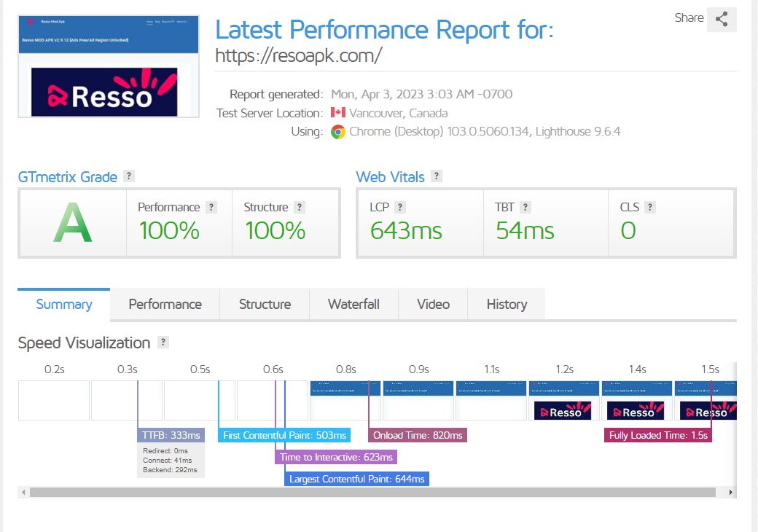Click the Chrome browser icon
This screenshot has width=758, height=532.
pyautogui.click(x=339, y=131)
